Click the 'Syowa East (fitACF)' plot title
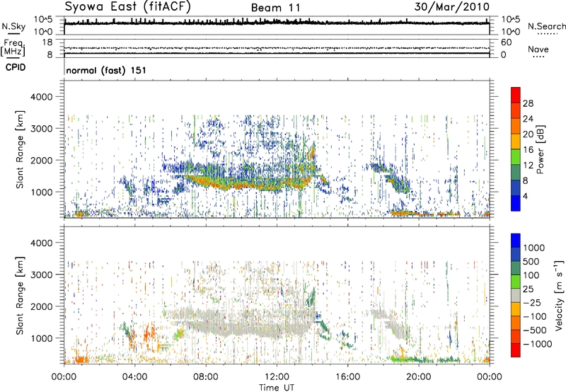The image size is (566, 392). [x=128, y=7]
